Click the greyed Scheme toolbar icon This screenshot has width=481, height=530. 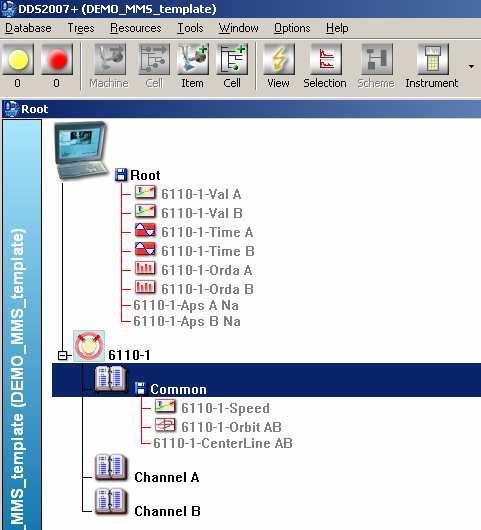(377, 59)
